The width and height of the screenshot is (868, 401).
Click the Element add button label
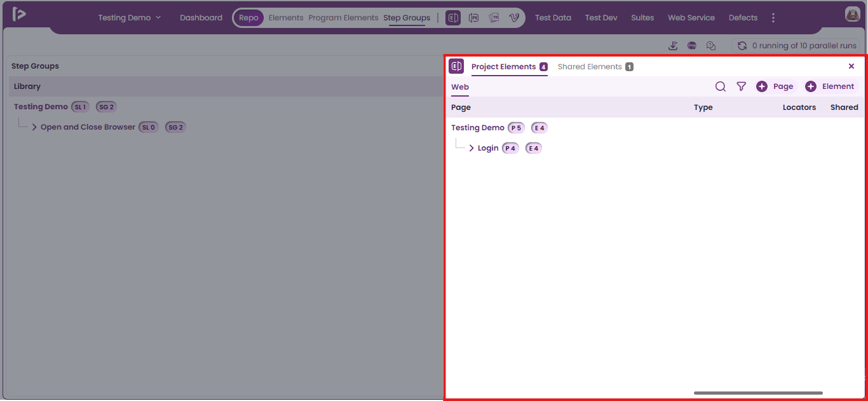[838, 86]
